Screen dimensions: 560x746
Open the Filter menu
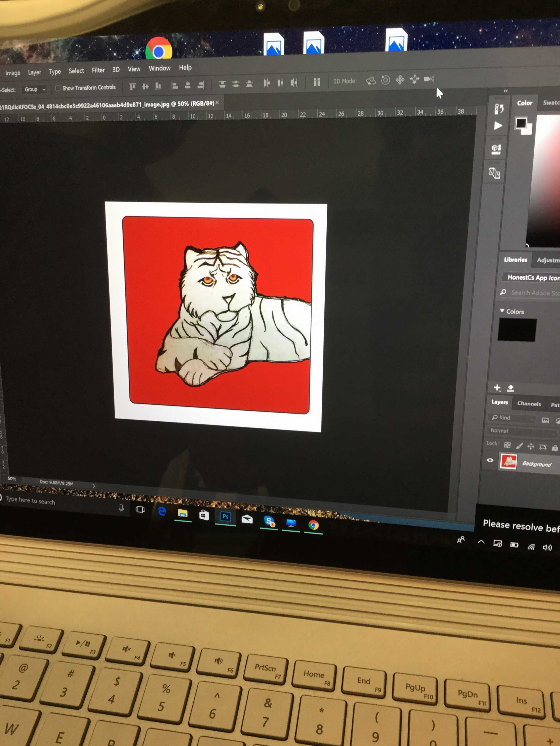click(x=98, y=70)
